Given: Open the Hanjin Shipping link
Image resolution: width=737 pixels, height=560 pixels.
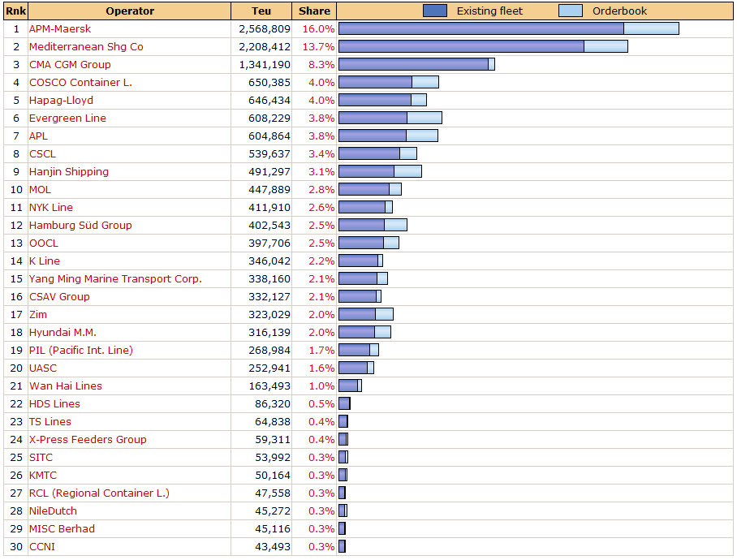Looking at the screenshot, I should tap(69, 172).
